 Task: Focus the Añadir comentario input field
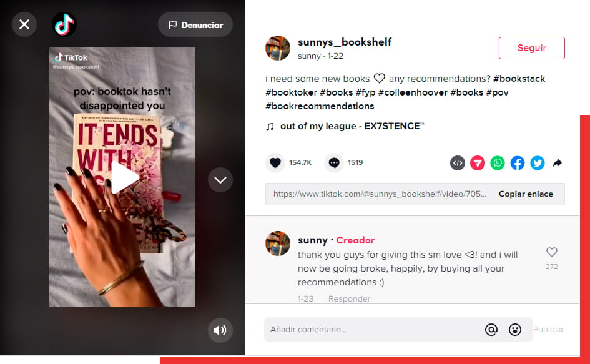[x=373, y=330]
